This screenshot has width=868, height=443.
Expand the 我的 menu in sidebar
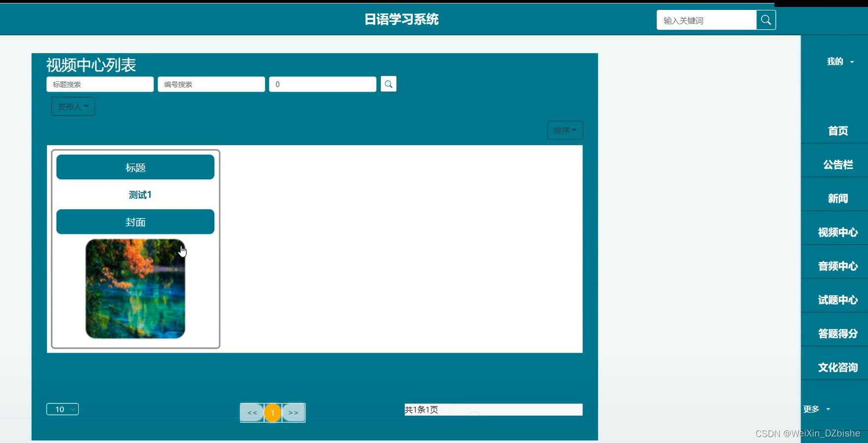pyautogui.click(x=840, y=61)
